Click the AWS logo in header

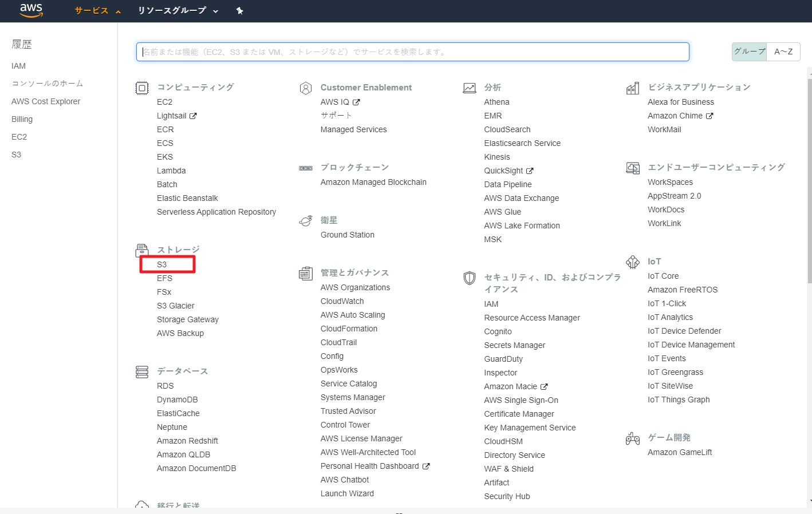pyautogui.click(x=31, y=10)
